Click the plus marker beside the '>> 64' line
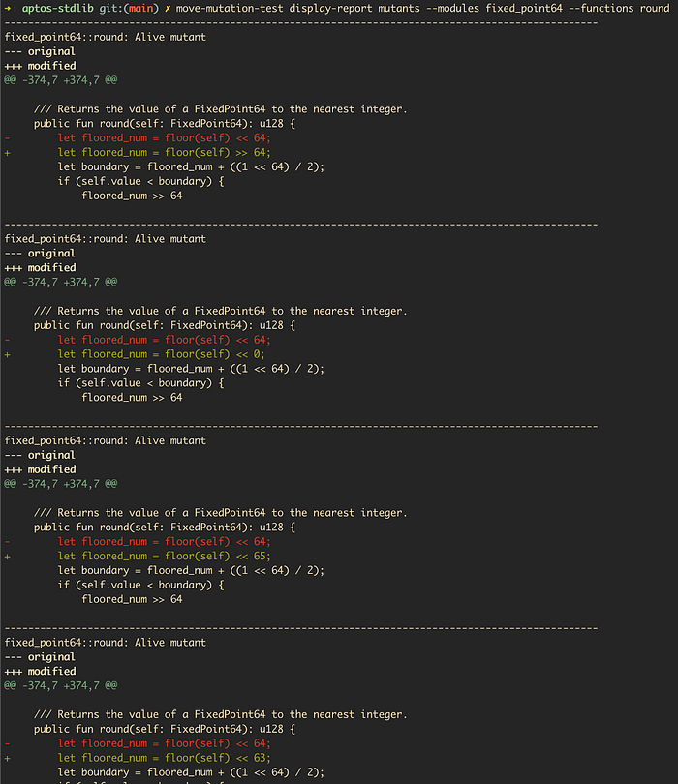The width and height of the screenshot is (678, 784). 8,152
